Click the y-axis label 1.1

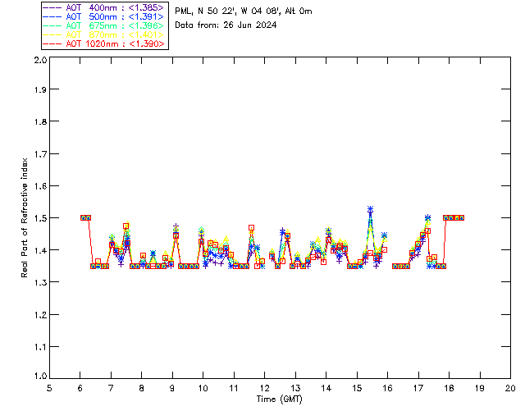(x=40, y=347)
